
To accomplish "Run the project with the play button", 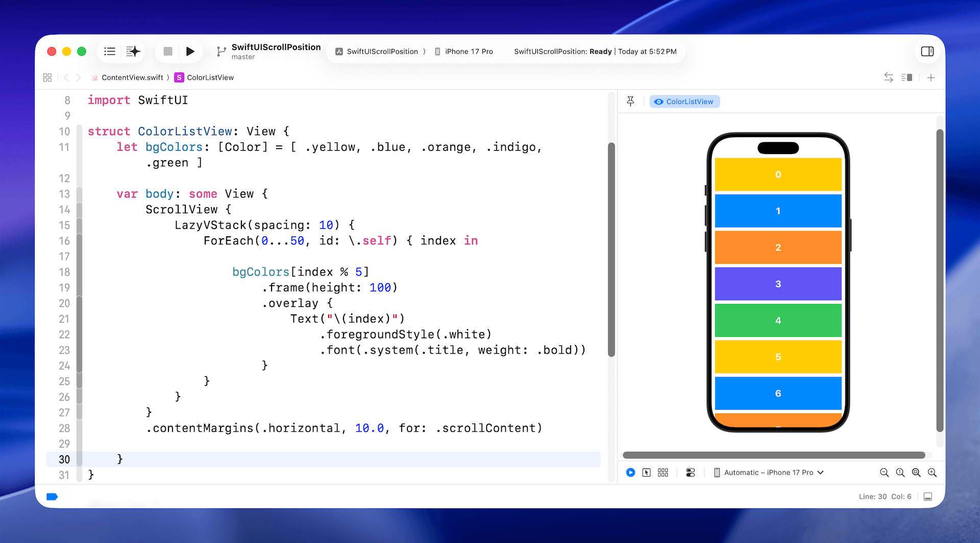I will [190, 52].
